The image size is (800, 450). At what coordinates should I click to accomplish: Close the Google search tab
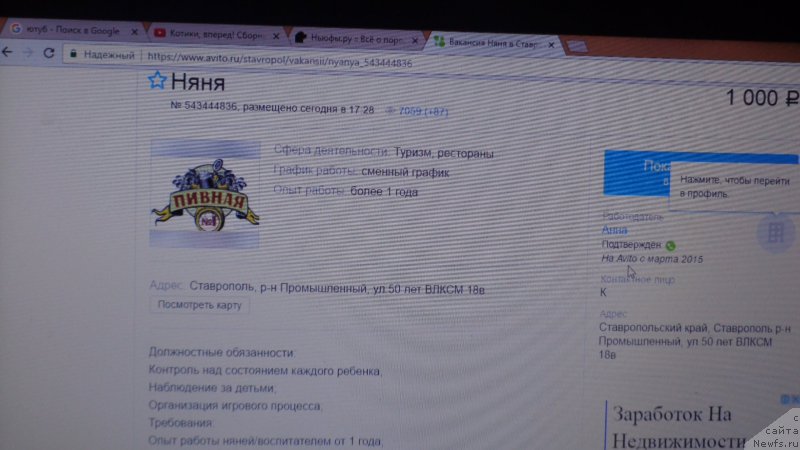(134, 32)
